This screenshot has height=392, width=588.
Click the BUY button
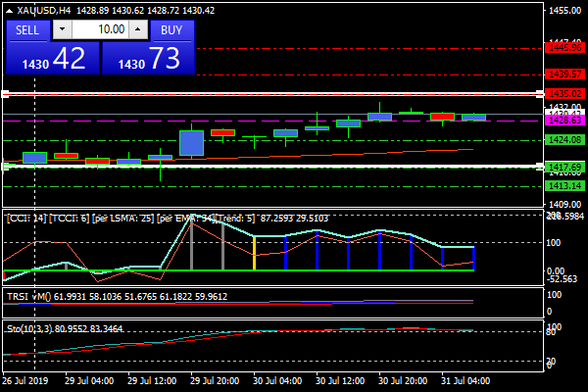point(172,29)
